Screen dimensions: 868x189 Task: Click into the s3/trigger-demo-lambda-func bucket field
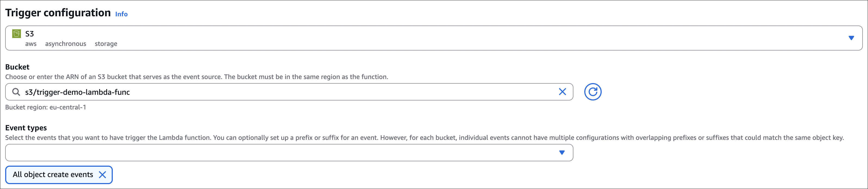(270, 92)
